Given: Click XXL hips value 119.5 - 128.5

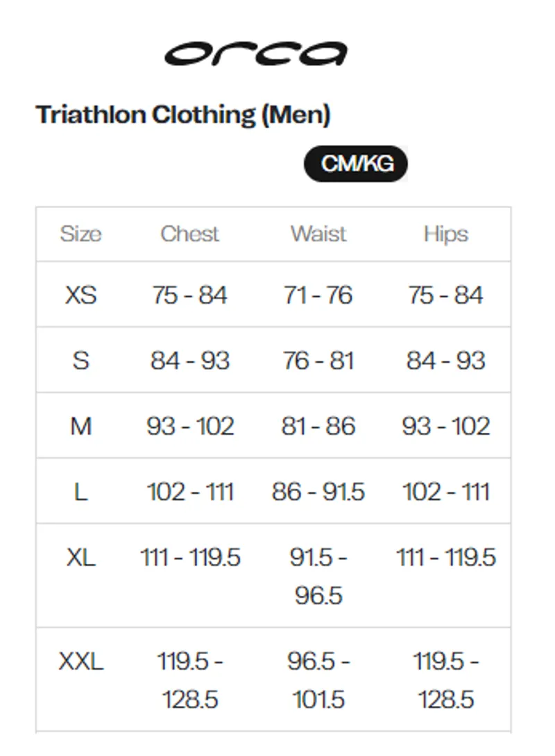Looking at the screenshot, I should 446,680.
